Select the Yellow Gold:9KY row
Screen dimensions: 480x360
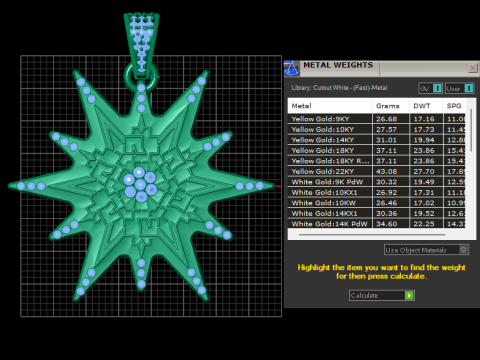coord(377,119)
